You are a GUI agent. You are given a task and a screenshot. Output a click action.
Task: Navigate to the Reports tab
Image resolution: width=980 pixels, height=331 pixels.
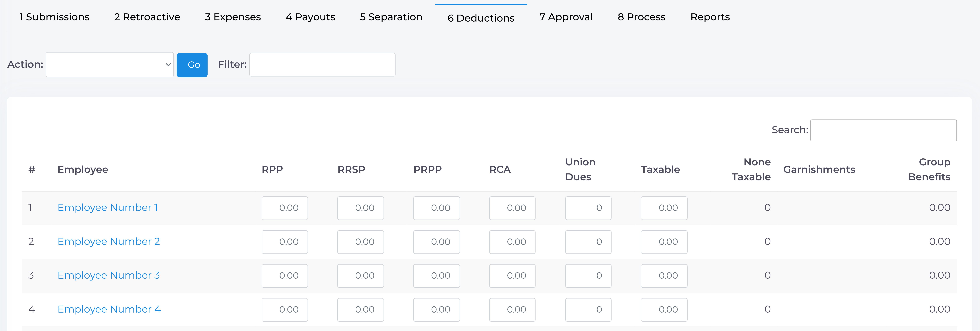(x=710, y=17)
